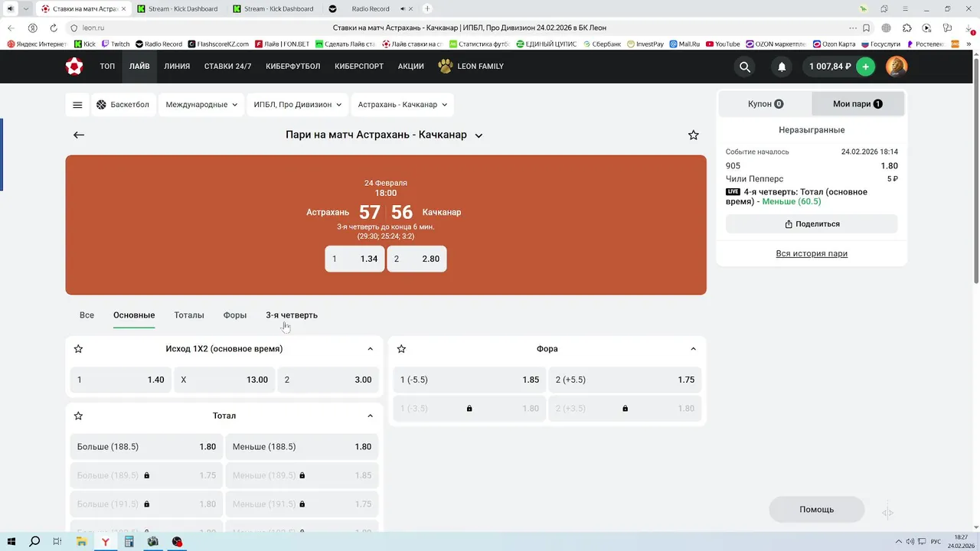Click the green plus deposit button
Screen dimensions: 980x551
coord(865,67)
